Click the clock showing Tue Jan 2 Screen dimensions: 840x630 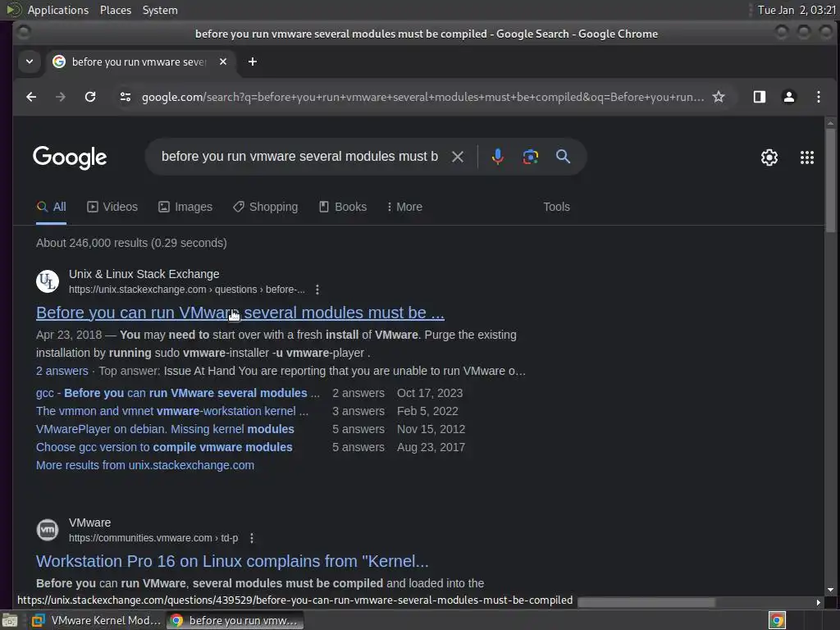point(796,10)
